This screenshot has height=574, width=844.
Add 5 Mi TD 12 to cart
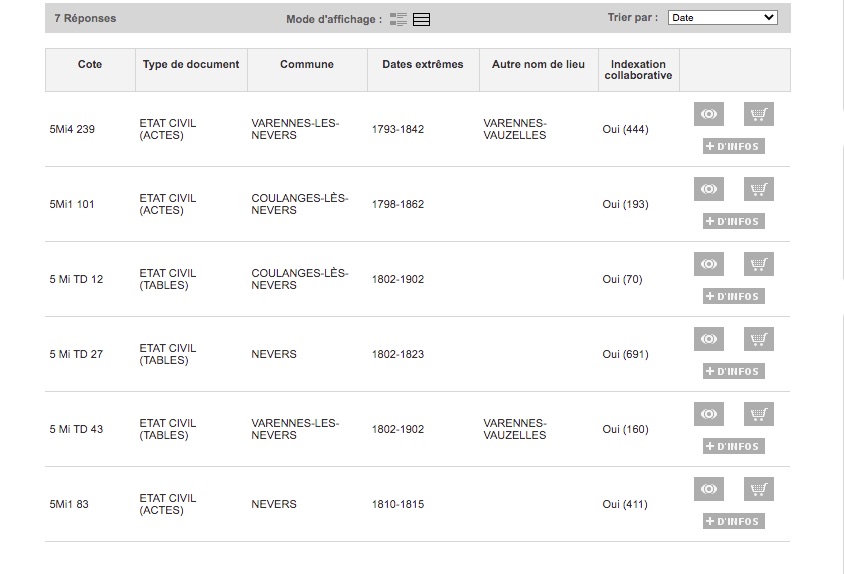point(759,265)
